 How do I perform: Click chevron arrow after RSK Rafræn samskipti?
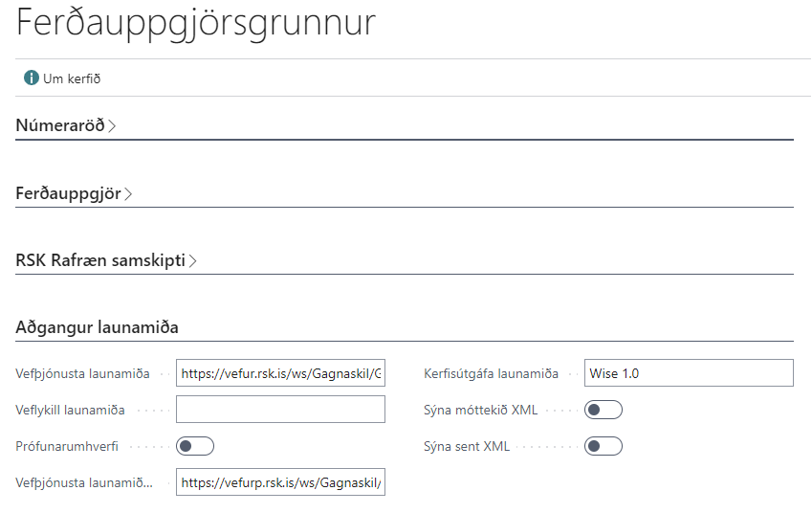click(x=192, y=260)
